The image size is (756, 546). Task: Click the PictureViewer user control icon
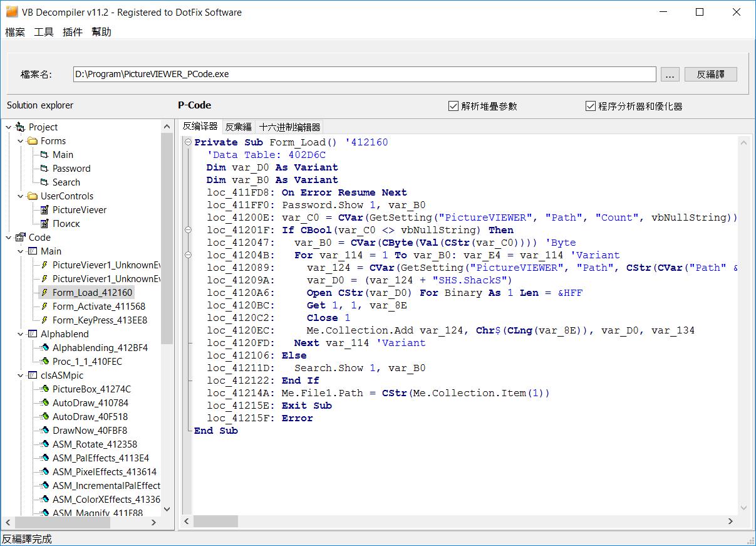44,209
